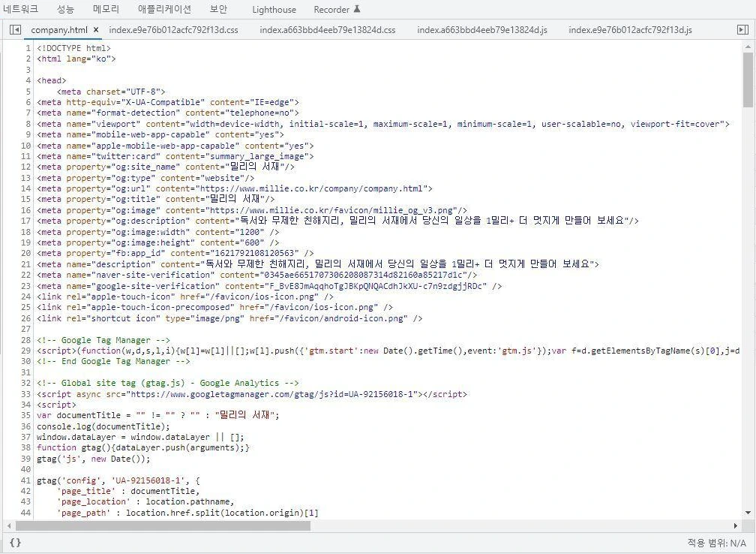Click the viewport meta tag line
The width and height of the screenshot is (756, 554).
(382, 124)
